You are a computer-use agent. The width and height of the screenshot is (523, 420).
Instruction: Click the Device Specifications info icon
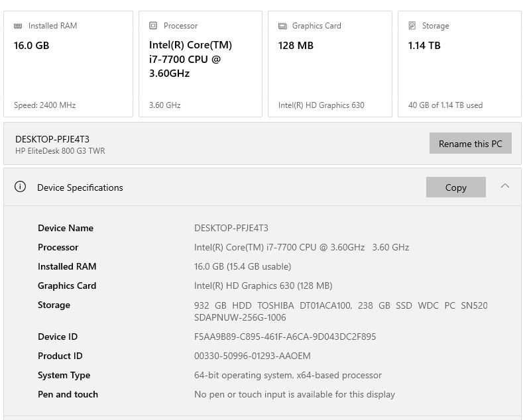[20, 187]
